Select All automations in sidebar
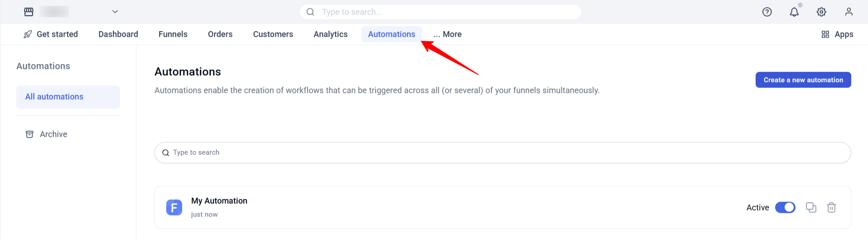 click(x=68, y=97)
